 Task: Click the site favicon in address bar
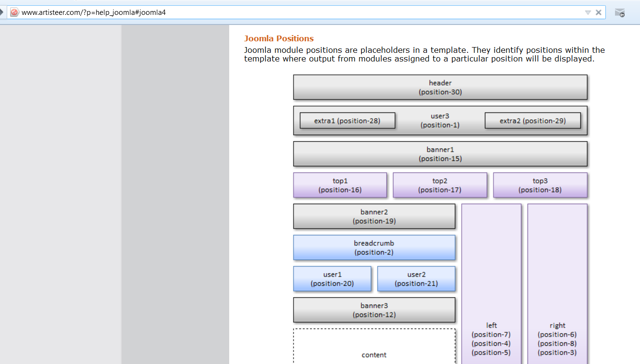coord(14,12)
